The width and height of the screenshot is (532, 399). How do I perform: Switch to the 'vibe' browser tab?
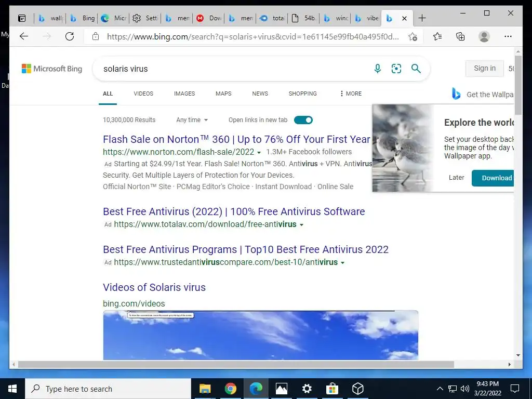tap(367, 18)
